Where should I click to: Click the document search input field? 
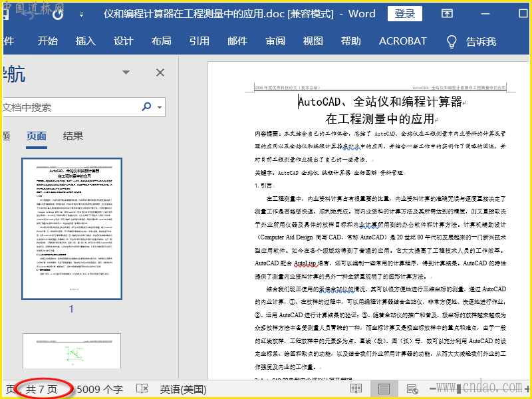click(70, 107)
